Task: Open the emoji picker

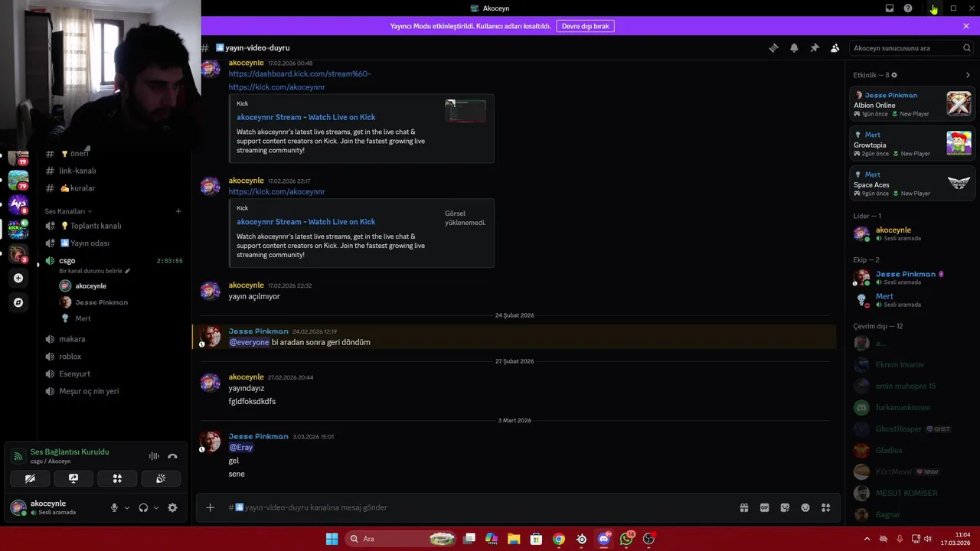Action: (x=805, y=507)
